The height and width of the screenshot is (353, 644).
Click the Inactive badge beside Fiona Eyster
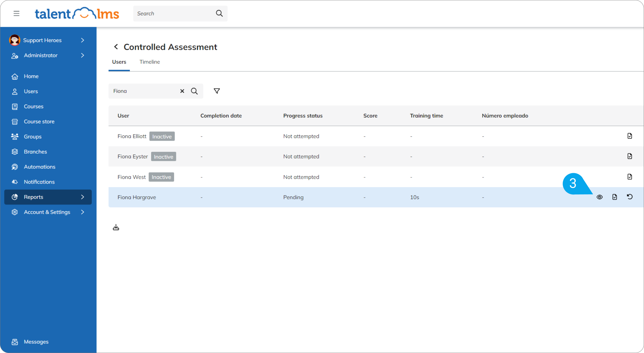[x=164, y=157]
